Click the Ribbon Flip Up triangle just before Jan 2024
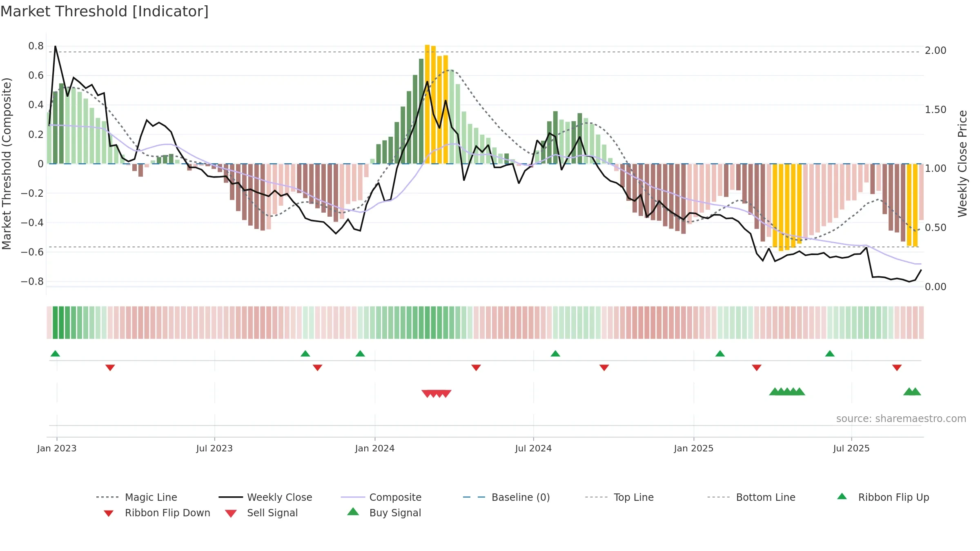 point(360,353)
